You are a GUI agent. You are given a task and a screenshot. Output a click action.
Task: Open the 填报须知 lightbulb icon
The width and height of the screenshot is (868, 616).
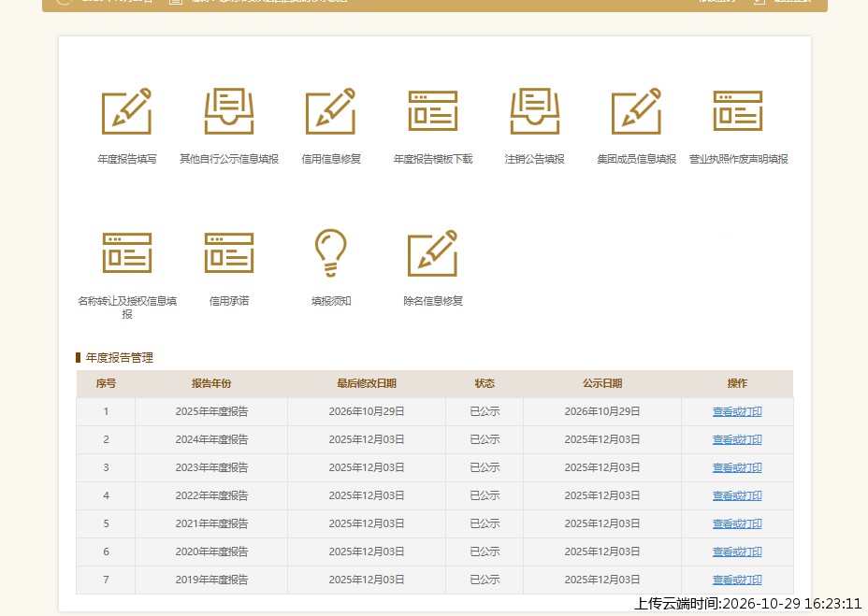pyautogui.click(x=331, y=253)
